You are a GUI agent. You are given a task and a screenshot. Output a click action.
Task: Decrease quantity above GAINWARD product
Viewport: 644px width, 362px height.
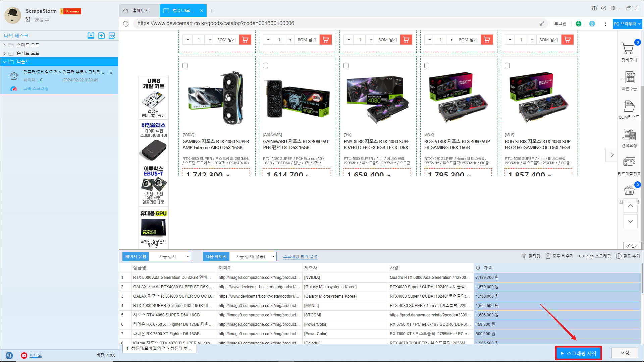click(x=268, y=40)
